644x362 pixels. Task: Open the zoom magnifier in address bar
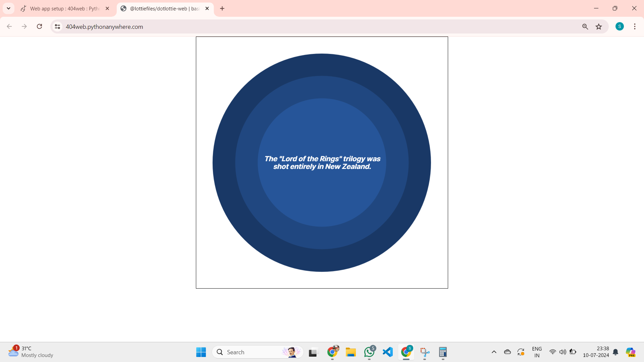pyautogui.click(x=585, y=26)
